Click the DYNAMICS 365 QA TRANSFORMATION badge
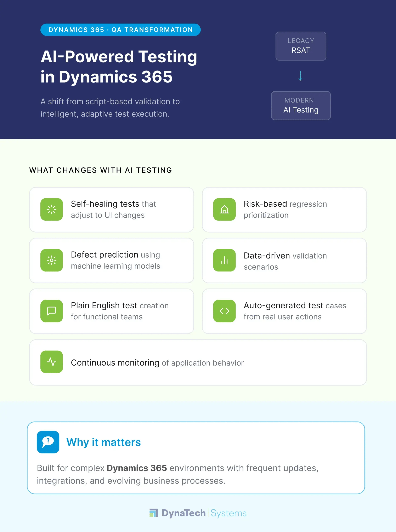Screen dimensions: 396x532 tap(120, 29)
